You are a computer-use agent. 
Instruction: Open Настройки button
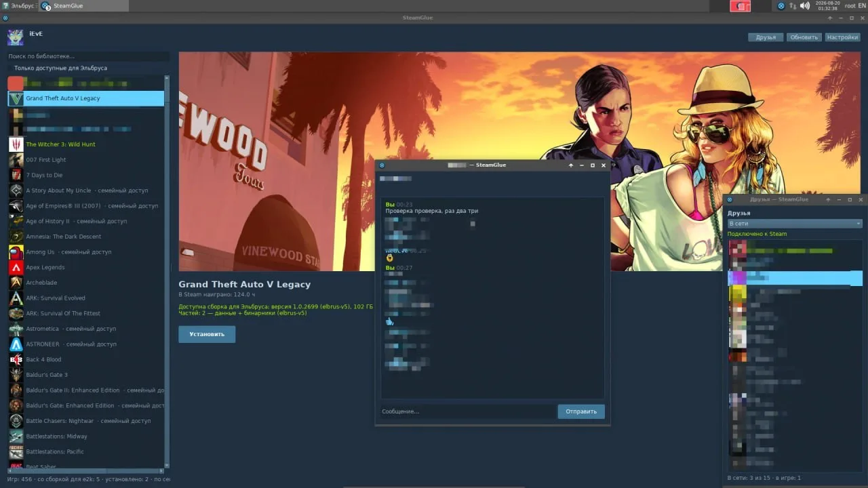point(842,37)
